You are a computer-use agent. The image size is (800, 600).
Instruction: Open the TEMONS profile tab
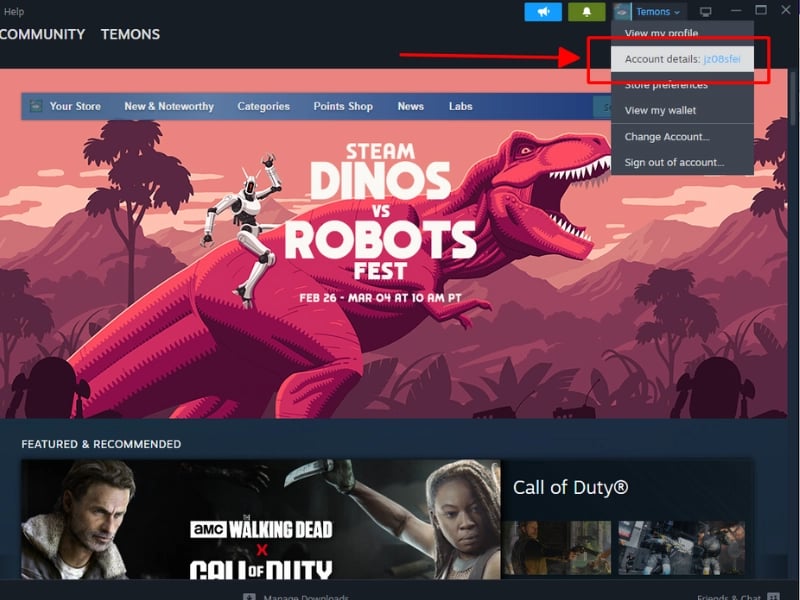pyautogui.click(x=130, y=34)
